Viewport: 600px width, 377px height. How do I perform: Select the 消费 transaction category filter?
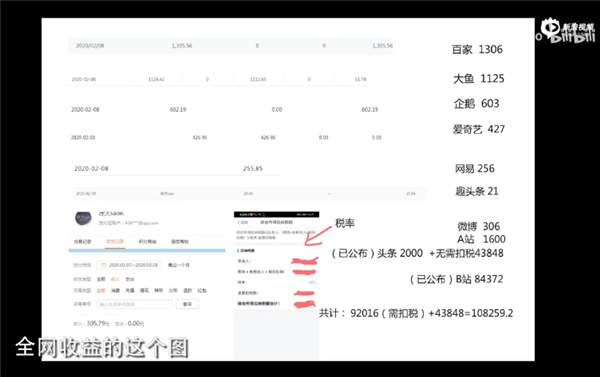tap(115, 291)
